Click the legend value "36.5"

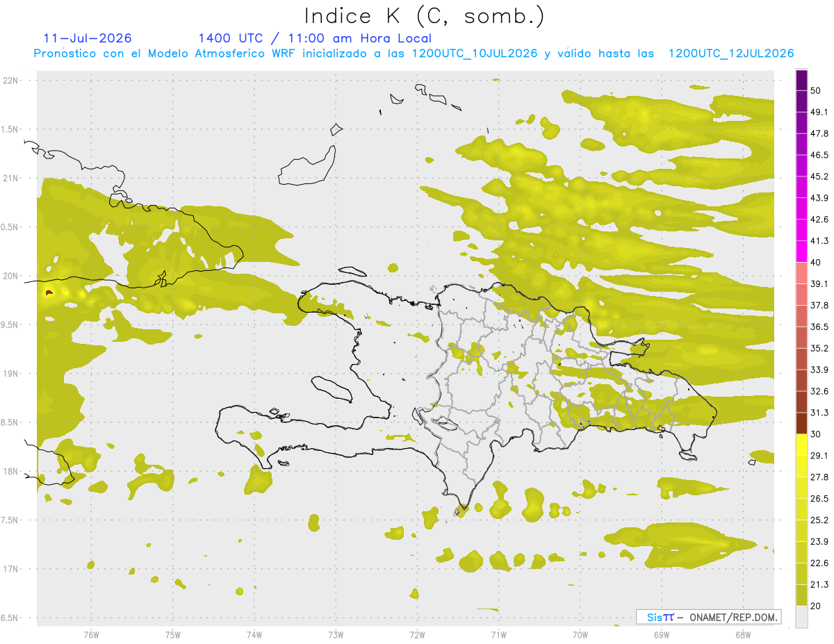[819, 327]
